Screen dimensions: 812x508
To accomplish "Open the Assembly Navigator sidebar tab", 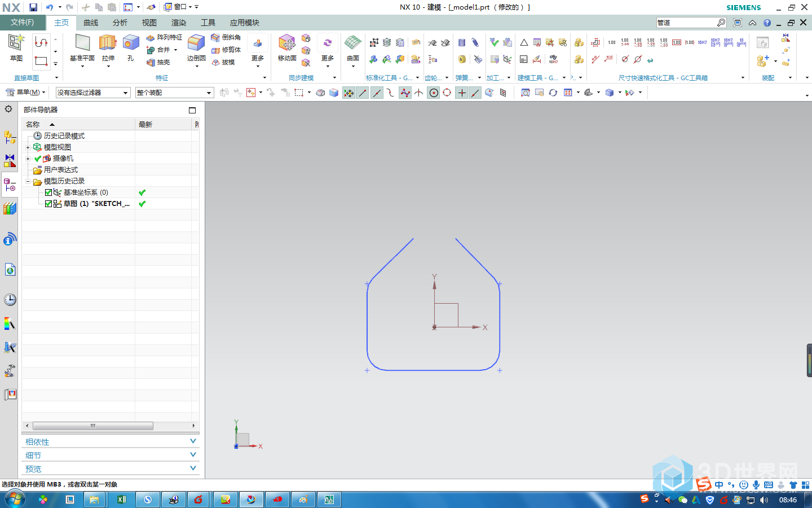I will [x=10, y=136].
